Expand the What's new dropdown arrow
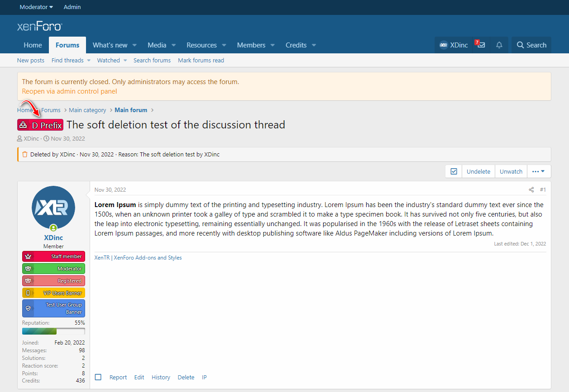This screenshot has height=392, width=569. point(134,45)
